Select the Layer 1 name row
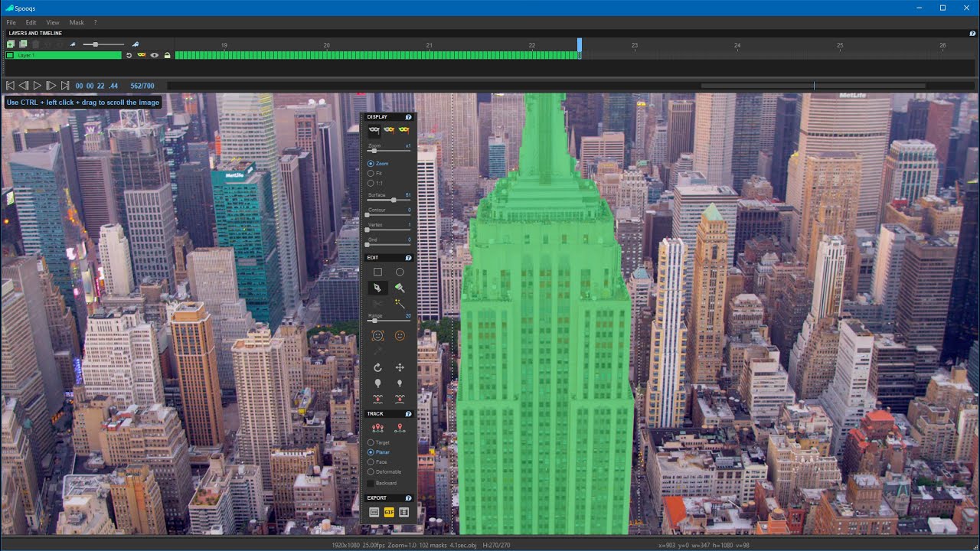 click(64, 55)
